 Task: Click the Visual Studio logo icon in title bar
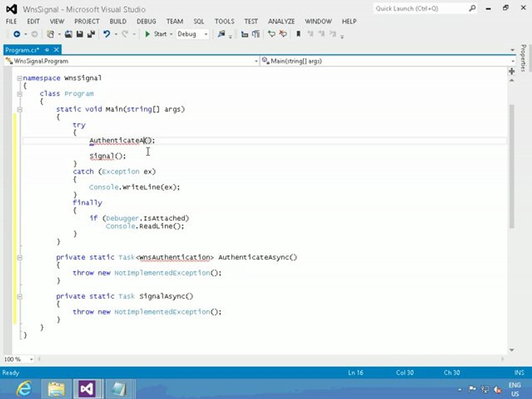(x=12, y=9)
